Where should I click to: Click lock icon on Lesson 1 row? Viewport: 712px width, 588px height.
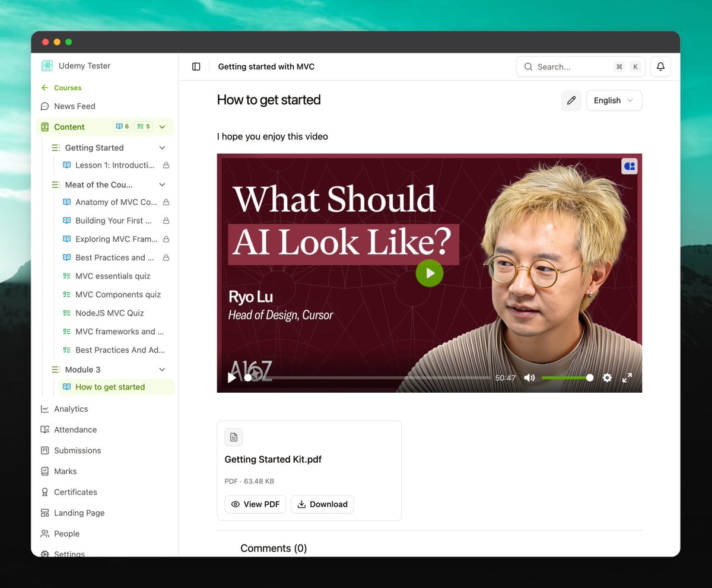pos(166,165)
